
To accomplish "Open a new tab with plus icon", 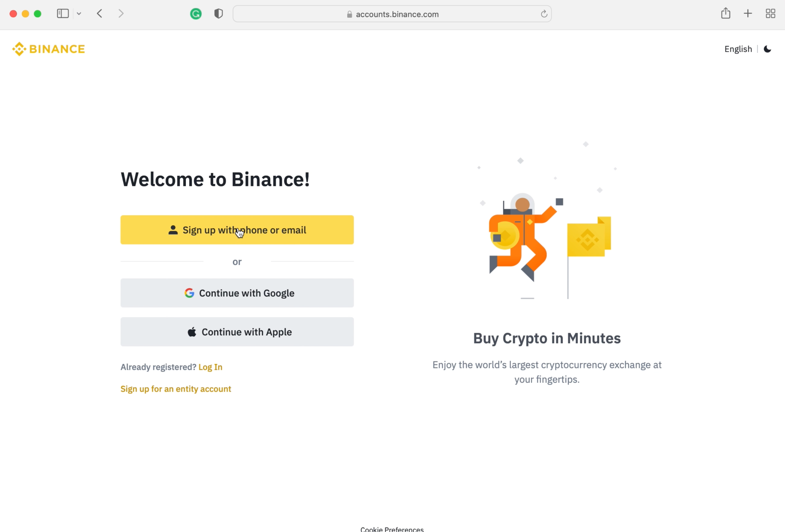I will (x=748, y=14).
